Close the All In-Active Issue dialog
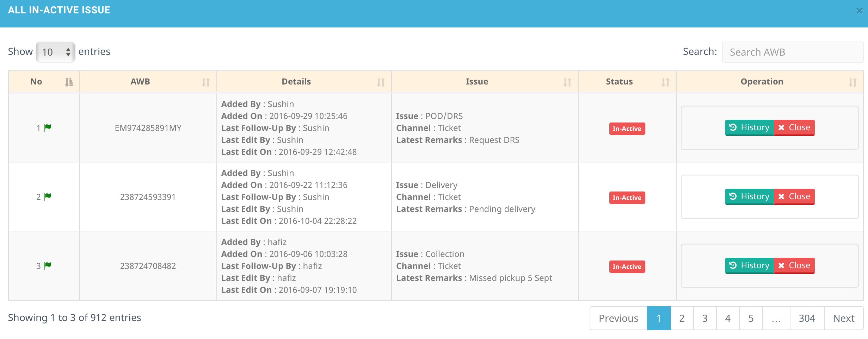The height and width of the screenshot is (339, 868). [859, 11]
